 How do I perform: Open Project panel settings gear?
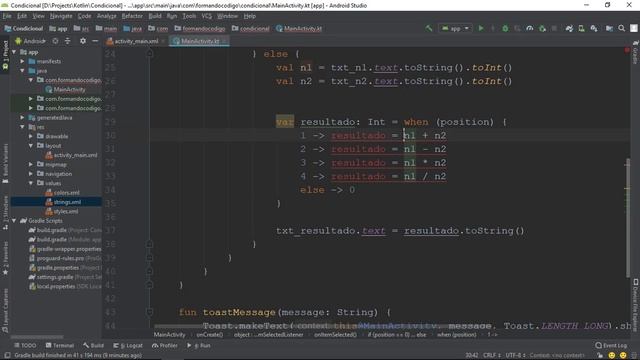pyautogui.click(x=83, y=41)
